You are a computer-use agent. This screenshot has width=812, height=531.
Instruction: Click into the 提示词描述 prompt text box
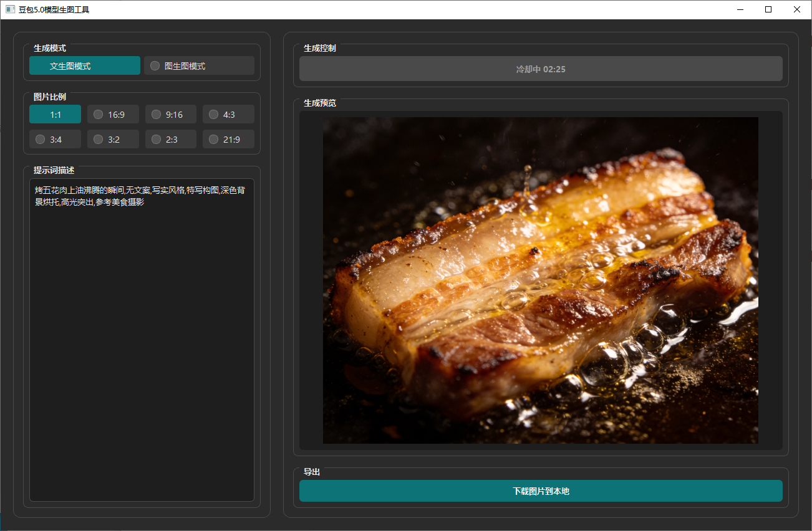pos(142,340)
